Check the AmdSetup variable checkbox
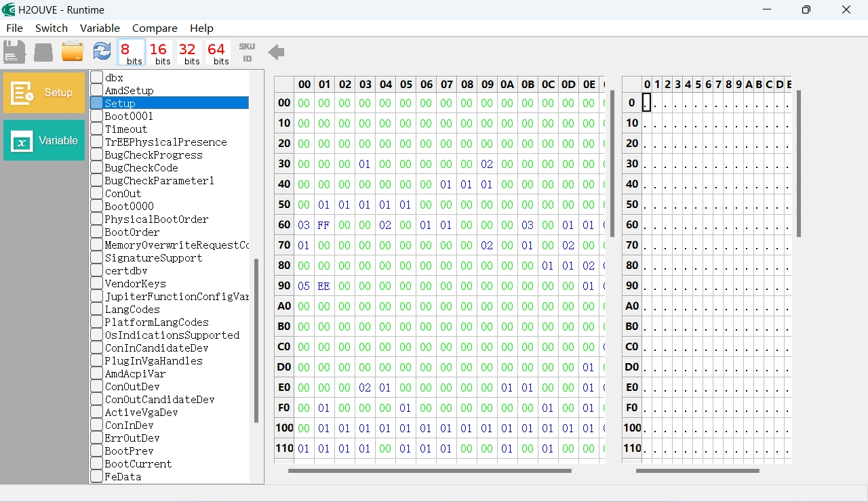 pos(97,90)
